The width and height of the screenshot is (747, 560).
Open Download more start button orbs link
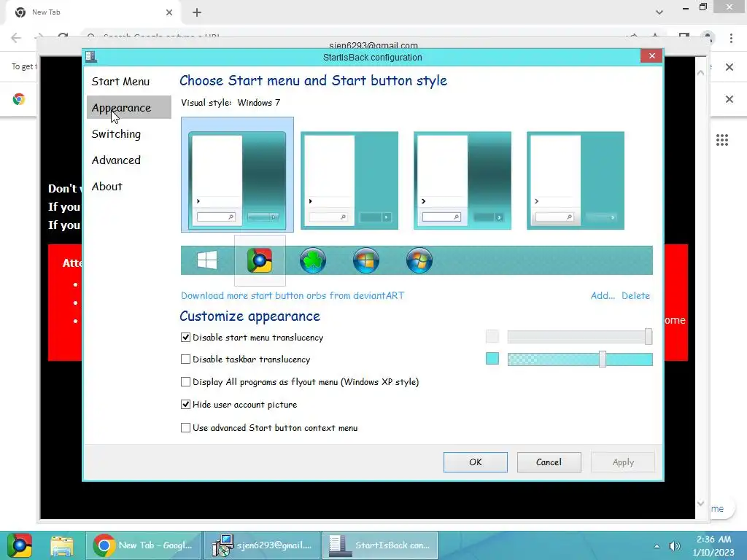point(293,295)
